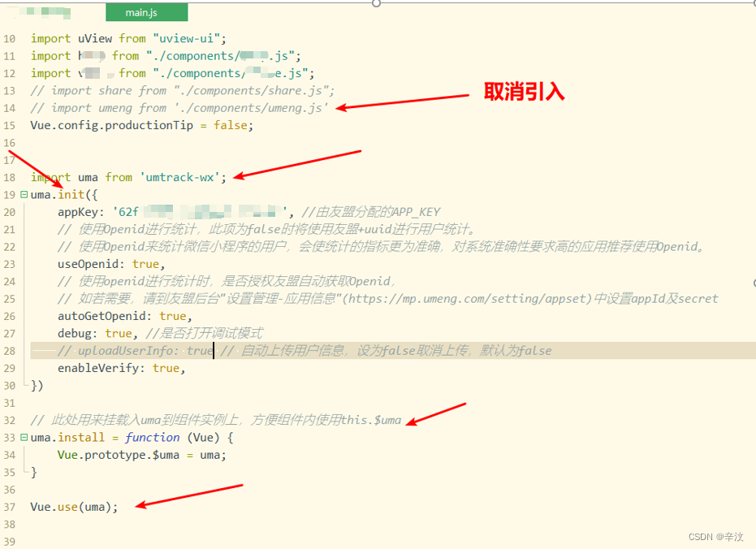Click line number 10 in gutter
The width and height of the screenshot is (756, 549).
tap(10, 38)
